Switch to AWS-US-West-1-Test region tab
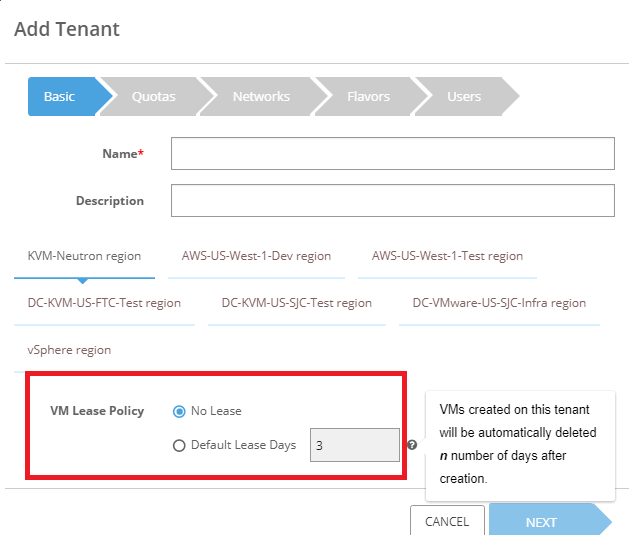The height and width of the screenshot is (544, 629). 447,256
